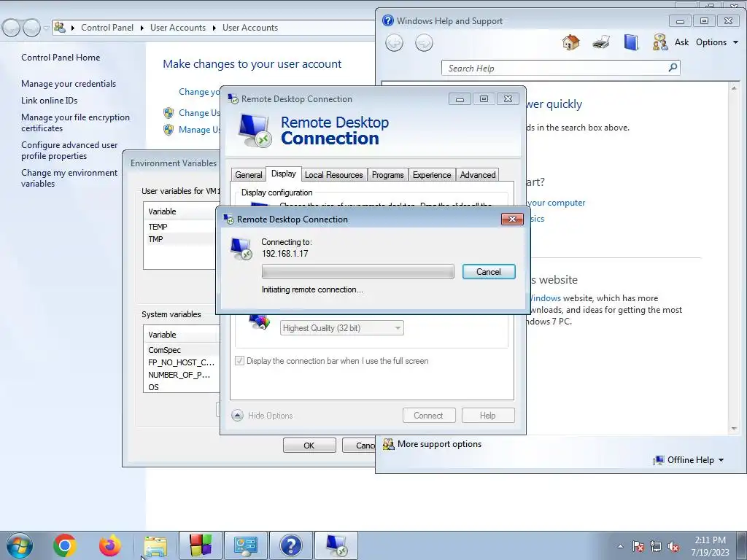Click Link online IDs

click(49, 101)
